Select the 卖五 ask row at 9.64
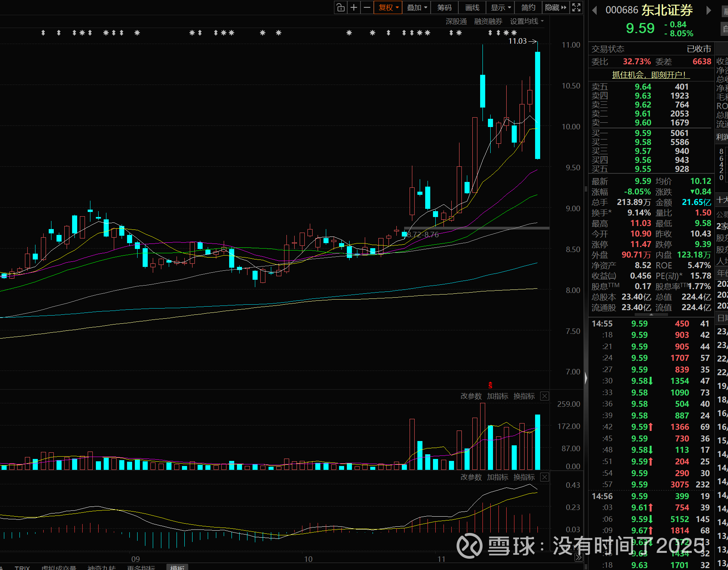 pos(651,86)
